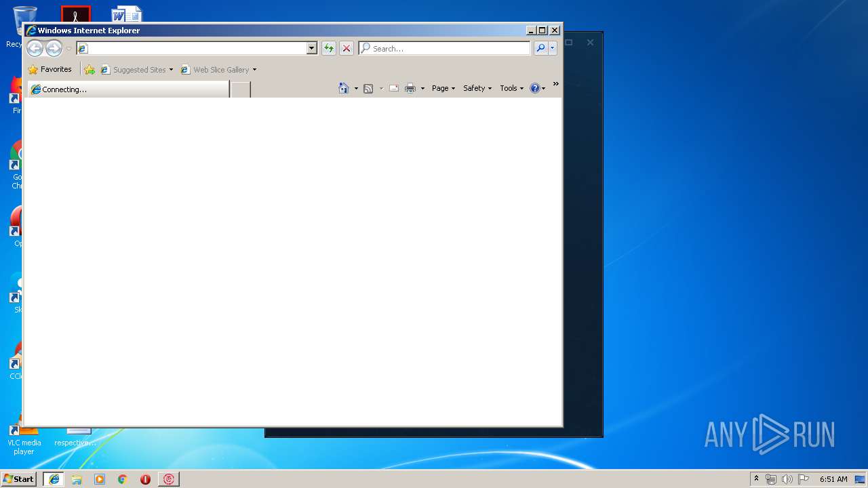Viewport: 868px width, 488px height.
Task: Expand the Feeds dropdown arrow
Action: tap(381, 88)
